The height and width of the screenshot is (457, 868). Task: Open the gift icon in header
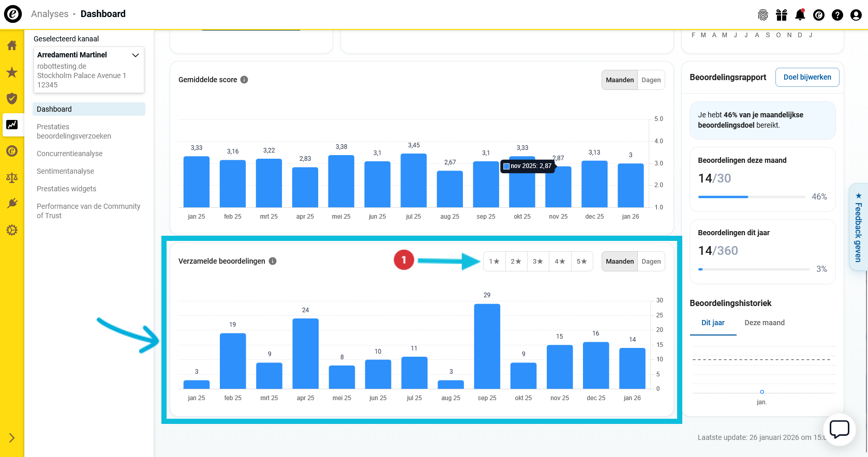click(x=781, y=15)
